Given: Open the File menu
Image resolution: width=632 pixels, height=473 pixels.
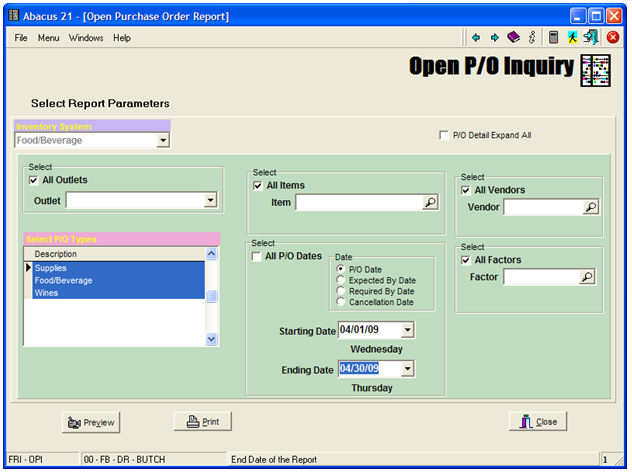Looking at the screenshot, I should [20, 38].
